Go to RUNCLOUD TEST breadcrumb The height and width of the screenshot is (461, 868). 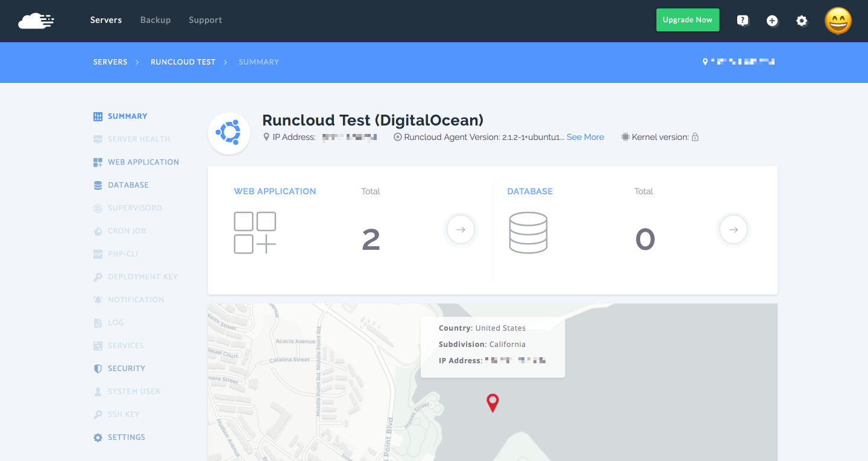point(183,62)
